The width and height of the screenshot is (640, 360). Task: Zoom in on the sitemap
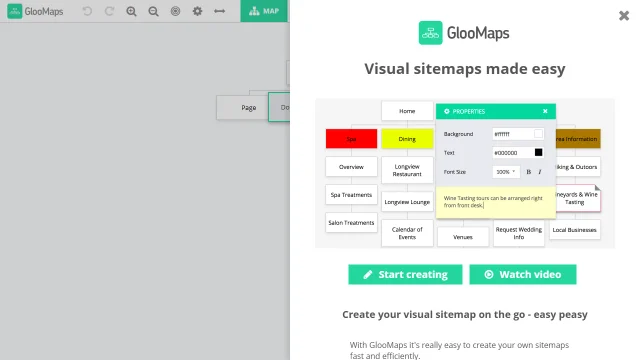coord(131,11)
